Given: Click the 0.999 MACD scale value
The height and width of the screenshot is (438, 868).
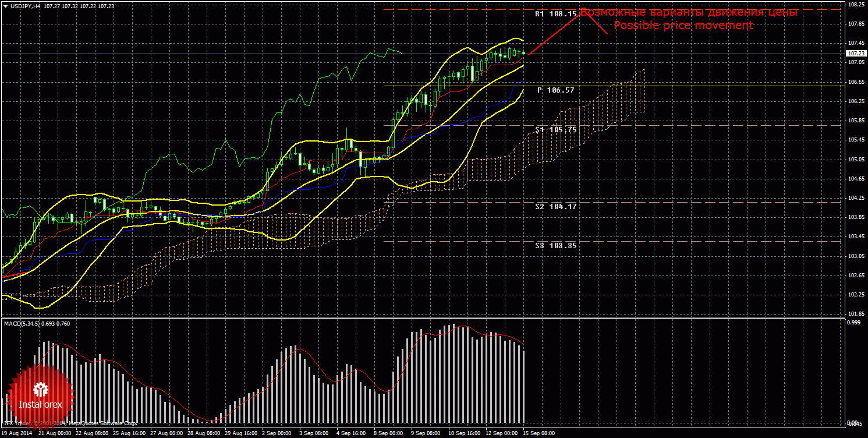Looking at the screenshot, I should pyautogui.click(x=854, y=322).
